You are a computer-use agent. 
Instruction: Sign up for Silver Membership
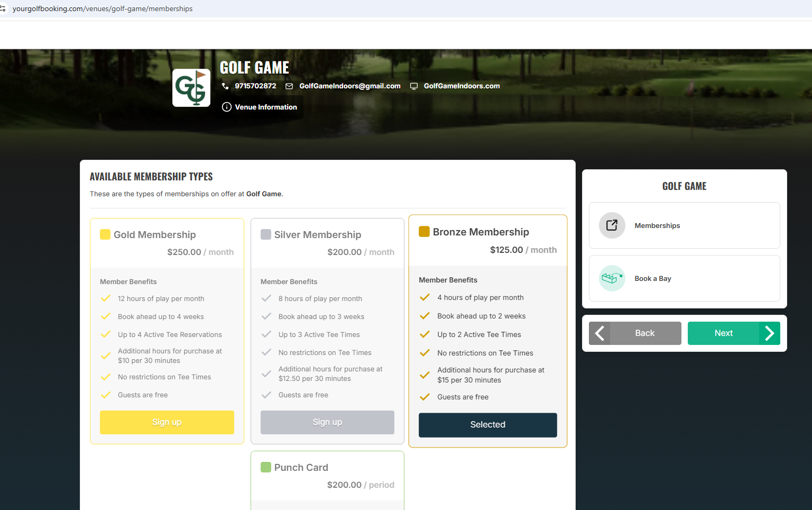tap(327, 422)
